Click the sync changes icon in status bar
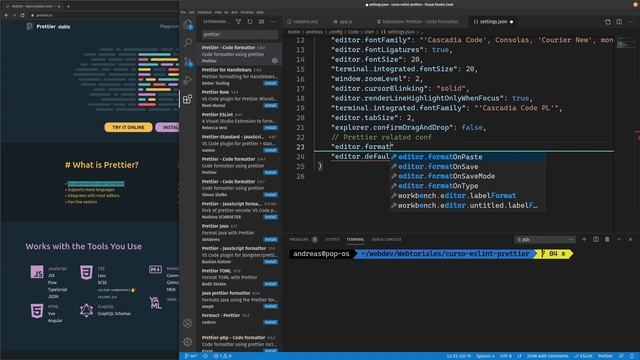Screen dimensions: 640x360 pyautogui.click(x=205, y=356)
